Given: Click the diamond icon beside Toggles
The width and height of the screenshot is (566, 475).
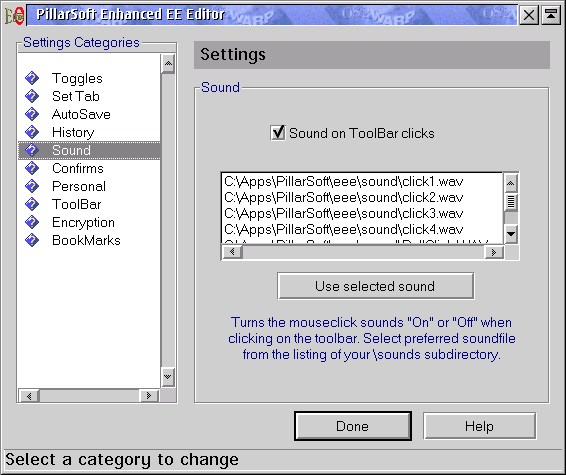Looking at the screenshot, I should coord(32,78).
